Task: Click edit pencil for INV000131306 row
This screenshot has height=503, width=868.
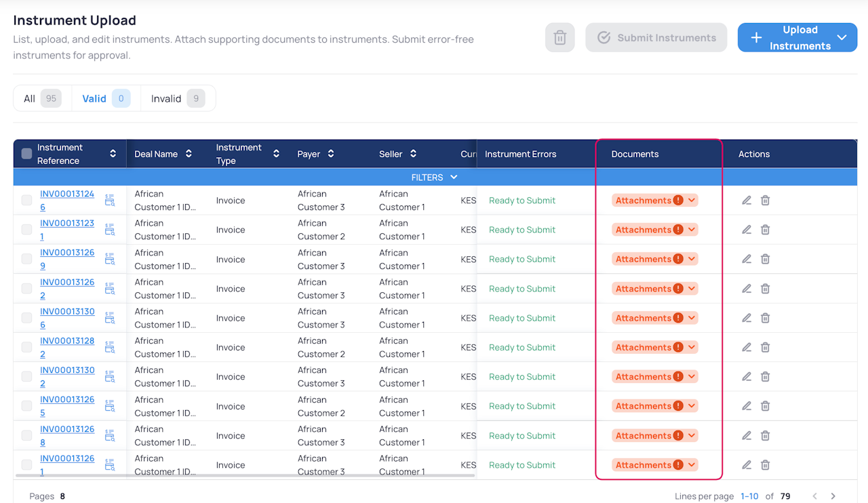Action: point(747,318)
